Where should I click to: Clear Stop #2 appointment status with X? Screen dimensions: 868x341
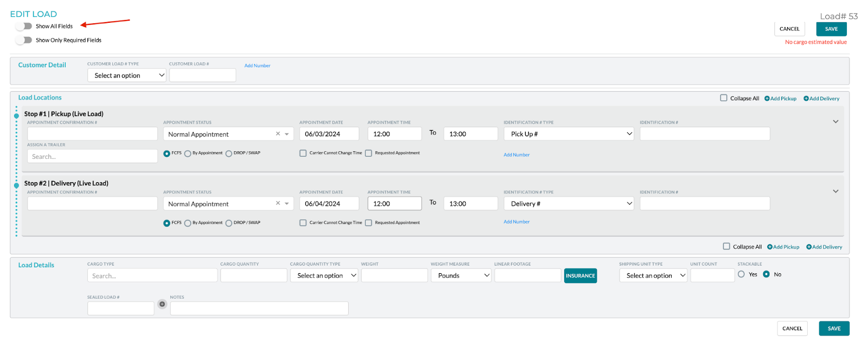tap(278, 203)
